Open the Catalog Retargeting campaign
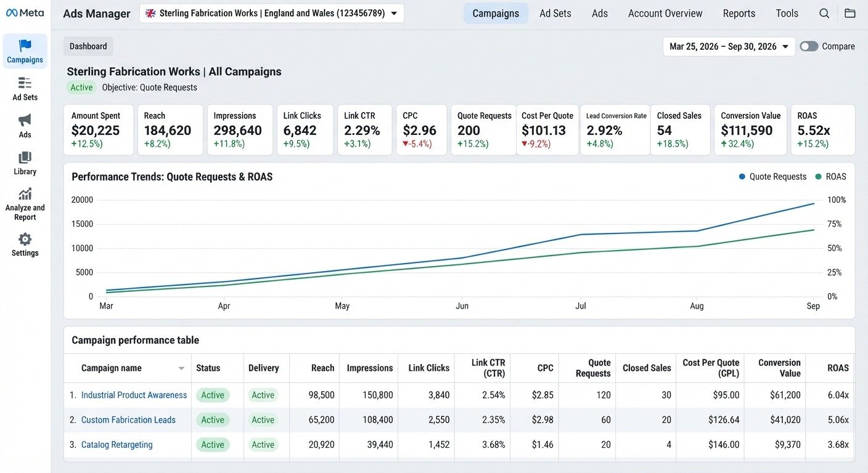This screenshot has height=473, width=868. click(117, 445)
